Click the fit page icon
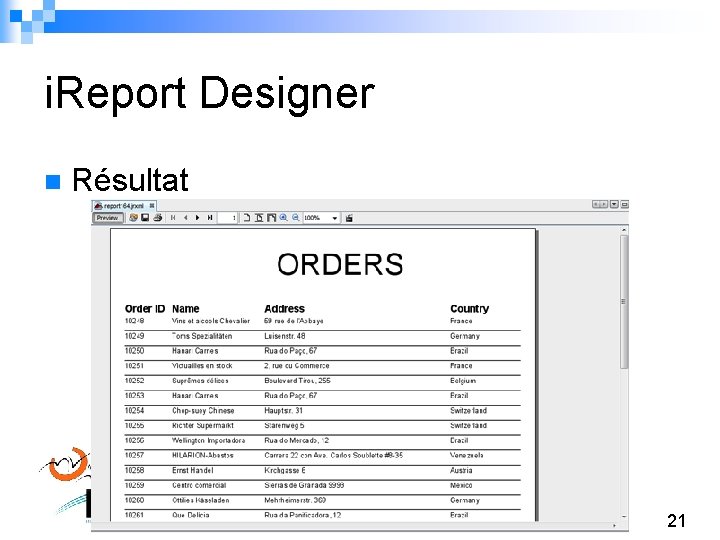 pyautogui.click(x=259, y=218)
